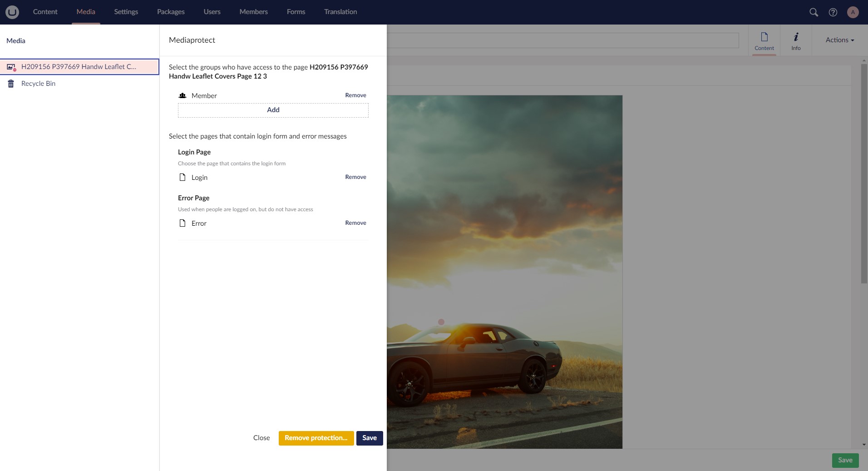Click the Login page document icon
Screen dimensions: 868x471
click(x=182, y=177)
